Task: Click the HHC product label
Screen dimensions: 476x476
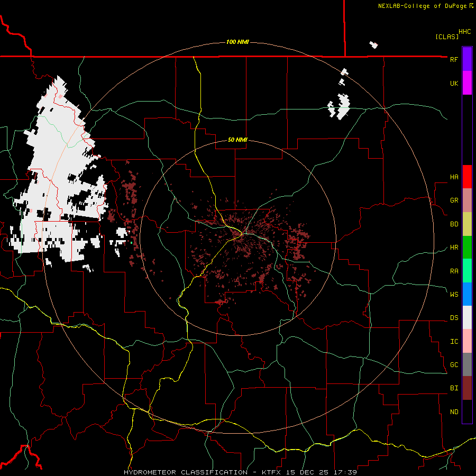Action: point(465,32)
